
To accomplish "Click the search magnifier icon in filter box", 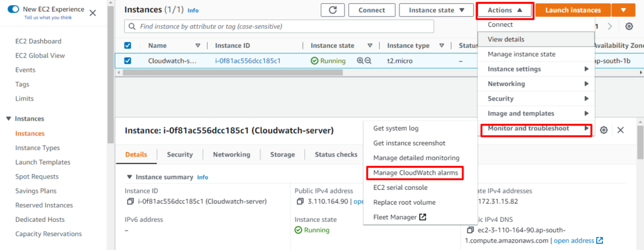I will [132, 26].
